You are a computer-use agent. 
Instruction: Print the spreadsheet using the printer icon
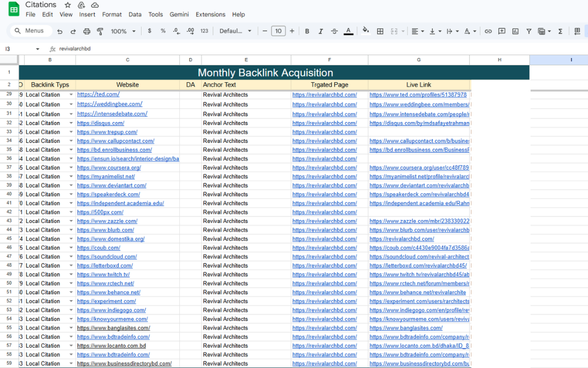(x=86, y=31)
